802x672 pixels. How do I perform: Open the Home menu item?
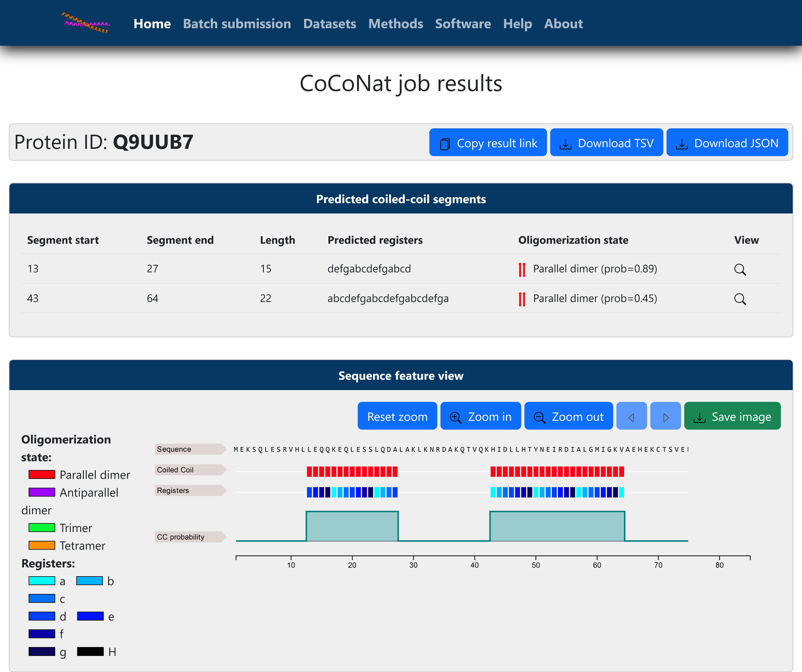[x=152, y=24]
